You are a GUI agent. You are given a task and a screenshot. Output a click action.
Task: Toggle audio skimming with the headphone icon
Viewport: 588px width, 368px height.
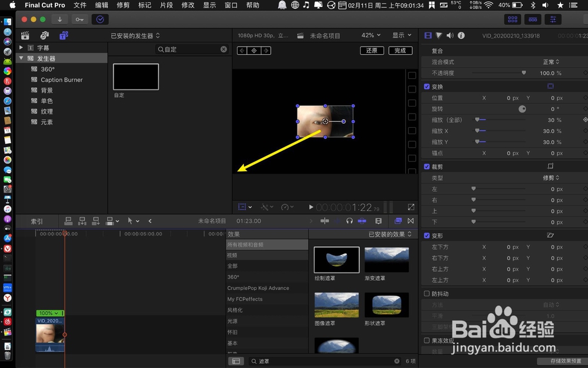(x=349, y=221)
